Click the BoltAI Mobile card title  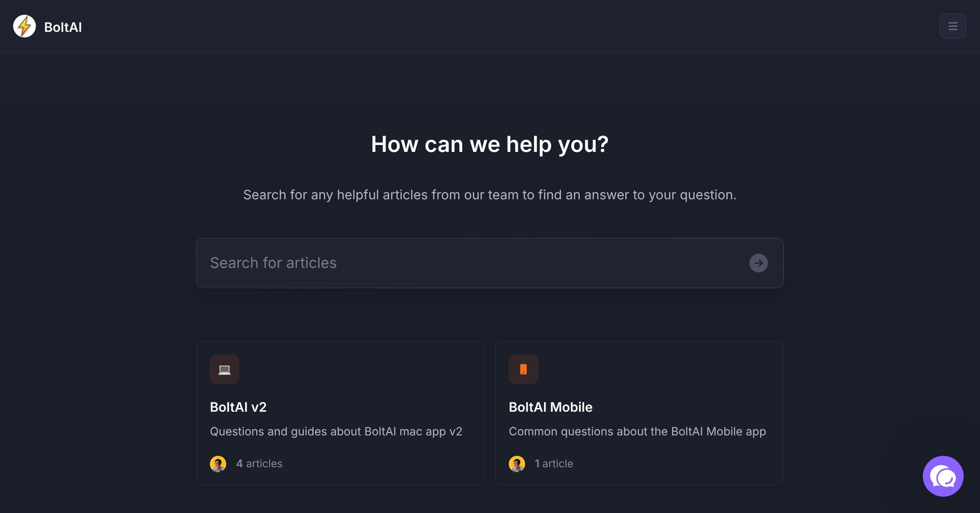[551, 407]
